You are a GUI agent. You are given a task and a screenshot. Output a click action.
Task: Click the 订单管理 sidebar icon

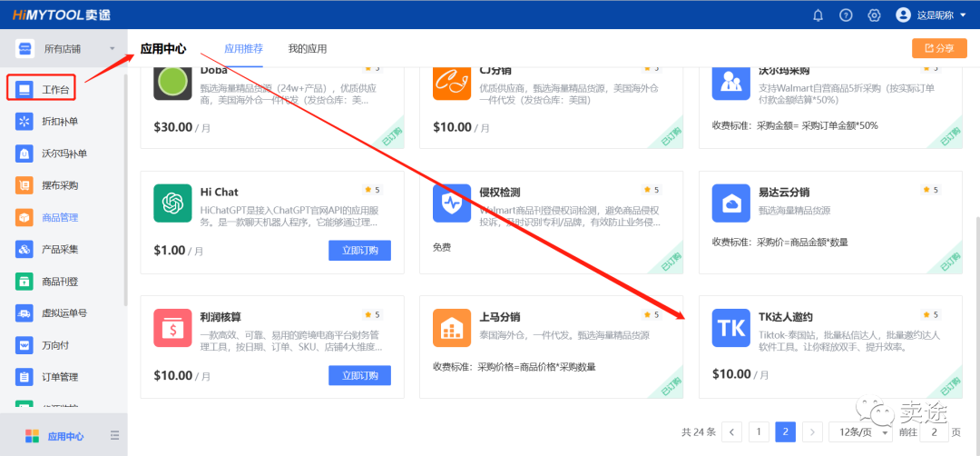[x=24, y=377]
